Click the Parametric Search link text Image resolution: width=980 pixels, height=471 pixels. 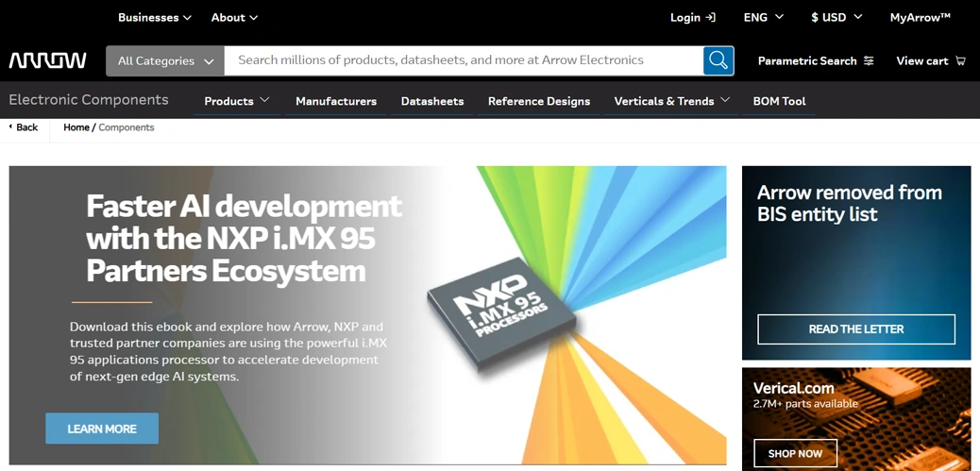click(x=807, y=60)
